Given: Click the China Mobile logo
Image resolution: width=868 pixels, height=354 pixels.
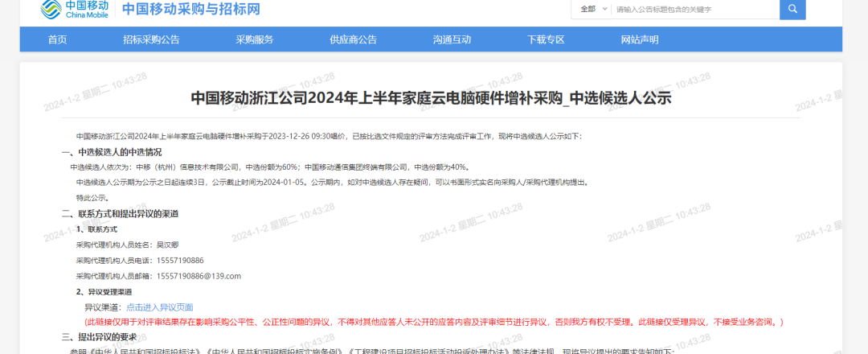Looking at the screenshot, I should coord(76,9).
